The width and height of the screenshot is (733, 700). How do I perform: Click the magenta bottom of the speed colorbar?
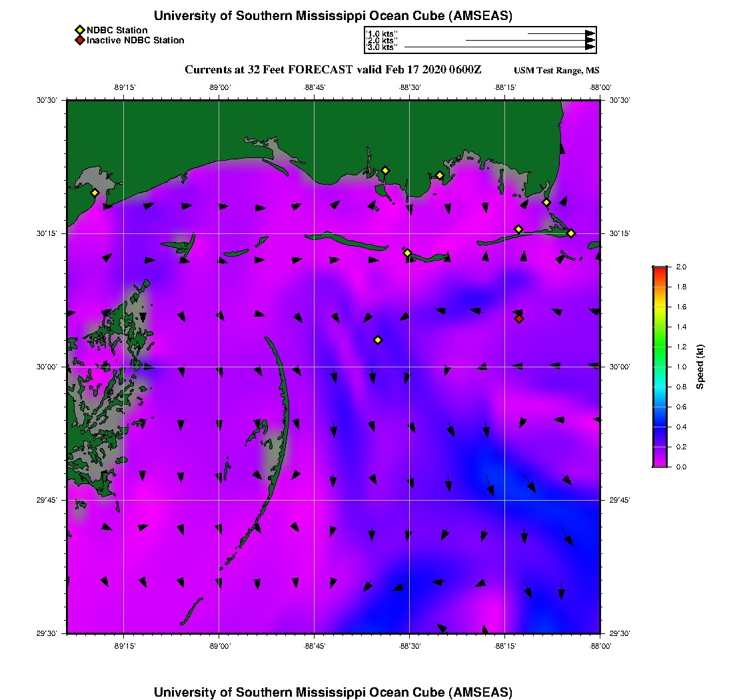coord(660,464)
